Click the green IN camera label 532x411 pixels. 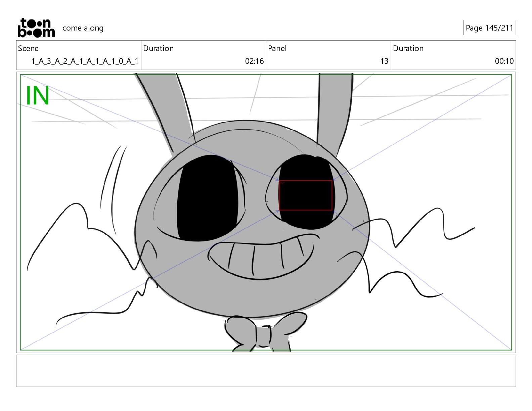(x=38, y=95)
